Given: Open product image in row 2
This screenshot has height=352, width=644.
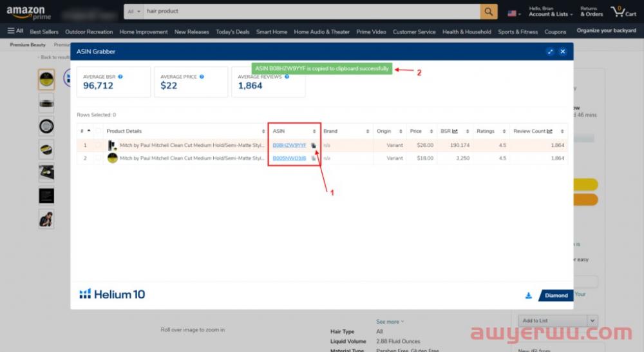Looking at the screenshot, I should tap(112, 158).
